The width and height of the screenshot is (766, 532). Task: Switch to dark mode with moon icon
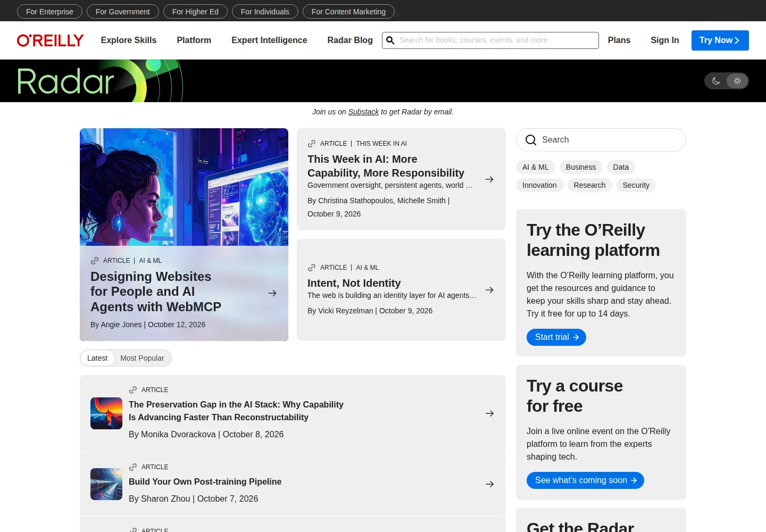click(716, 81)
